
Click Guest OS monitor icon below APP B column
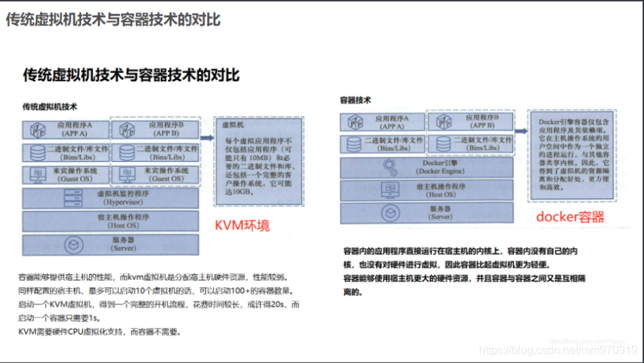pos(128,175)
